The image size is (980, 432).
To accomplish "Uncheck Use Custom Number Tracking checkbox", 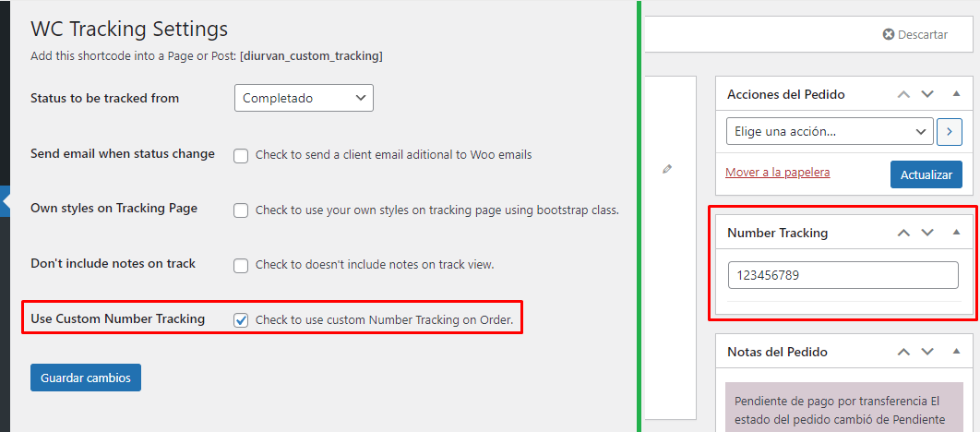I will click(x=241, y=320).
